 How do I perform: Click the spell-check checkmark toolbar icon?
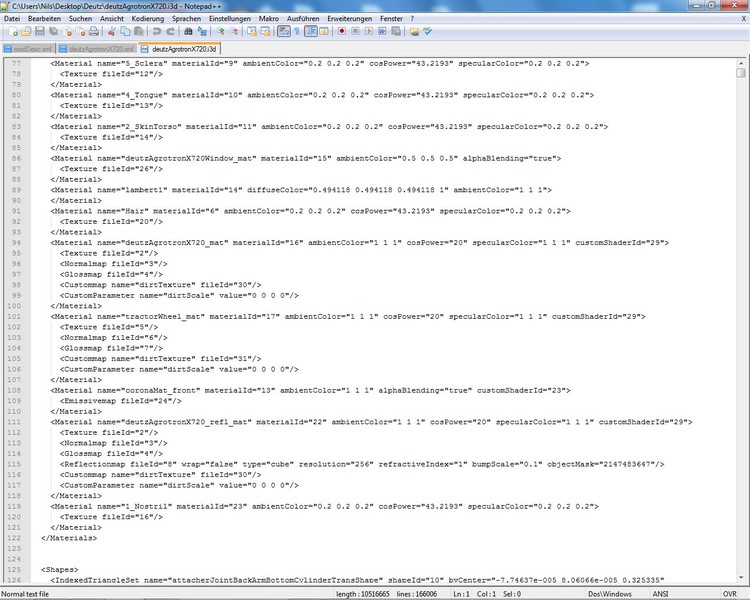(x=427, y=32)
